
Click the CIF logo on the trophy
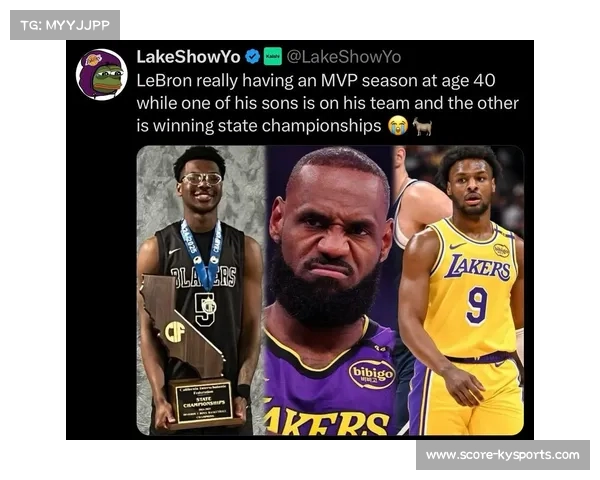(x=174, y=331)
